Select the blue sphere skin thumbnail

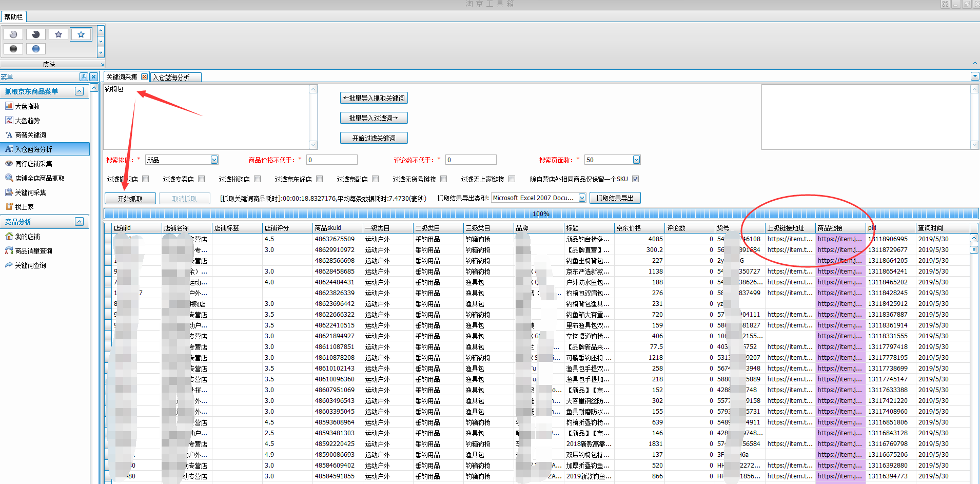click(36, 49)
